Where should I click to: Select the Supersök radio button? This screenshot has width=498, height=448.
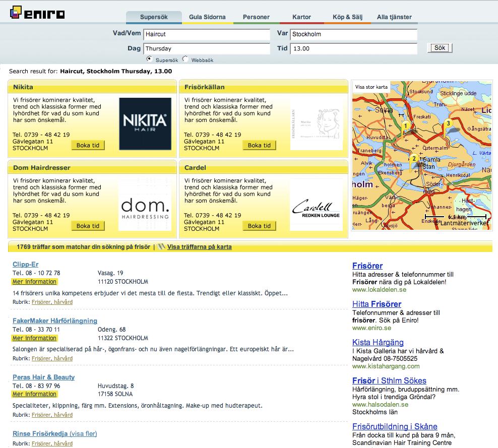(149, 59)
